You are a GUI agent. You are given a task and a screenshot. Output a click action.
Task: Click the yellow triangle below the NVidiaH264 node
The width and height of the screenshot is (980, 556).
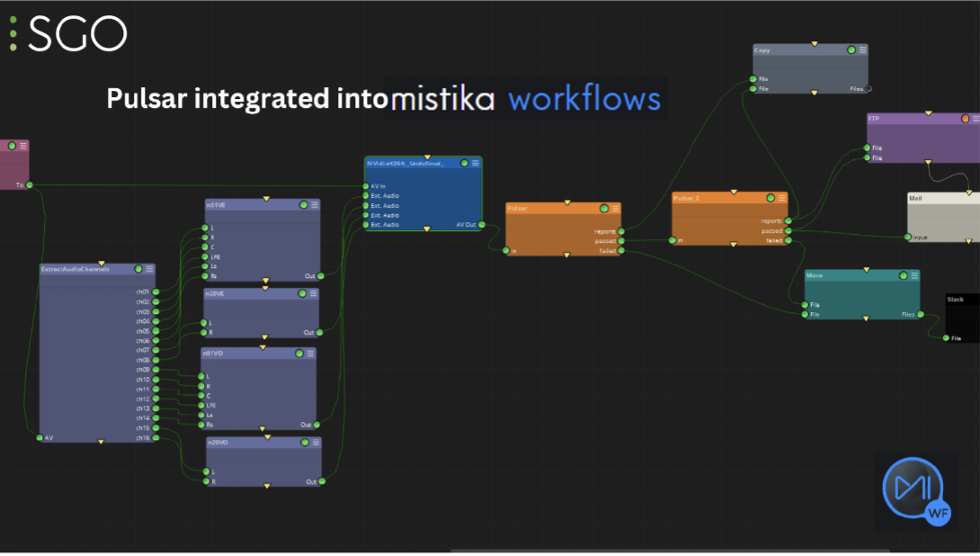(427, 229)
